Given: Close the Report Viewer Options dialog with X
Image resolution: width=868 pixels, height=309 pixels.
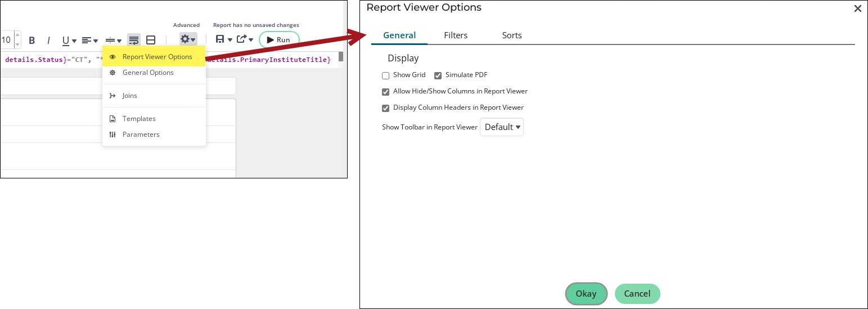Looking at the screenshot, I should [858, 8].
